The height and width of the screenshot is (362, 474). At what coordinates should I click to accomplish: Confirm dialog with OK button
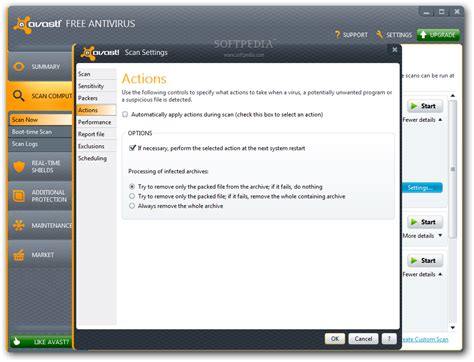(x=335, y=339)
